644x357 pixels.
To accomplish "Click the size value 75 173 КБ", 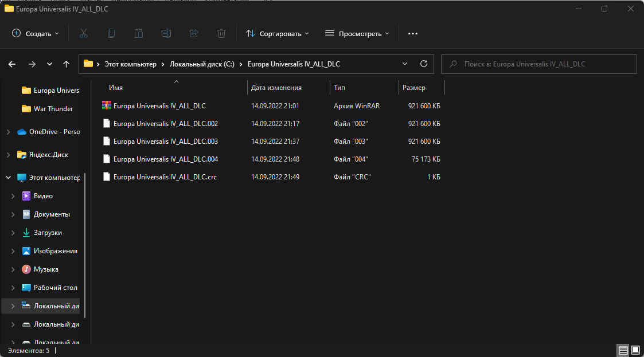I will coord(426,159).
